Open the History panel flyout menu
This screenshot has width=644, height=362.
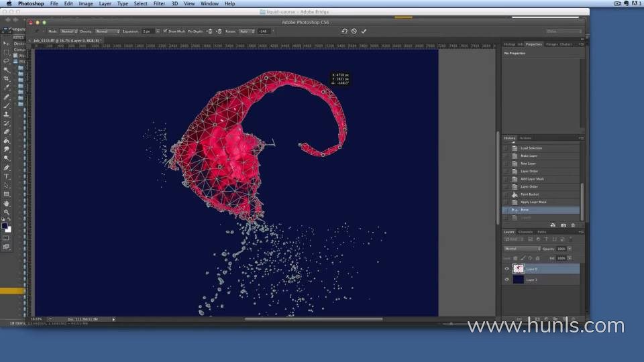click(581, 138)
